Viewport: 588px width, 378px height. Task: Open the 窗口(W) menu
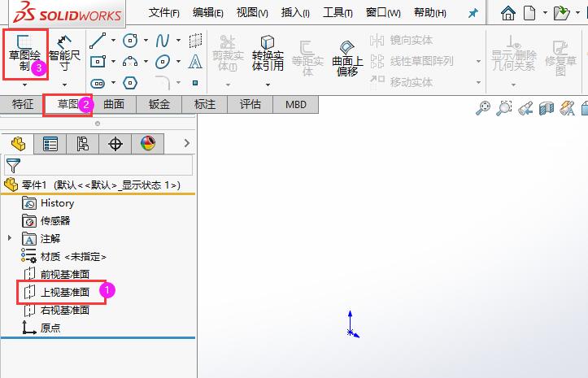(383, 13)
